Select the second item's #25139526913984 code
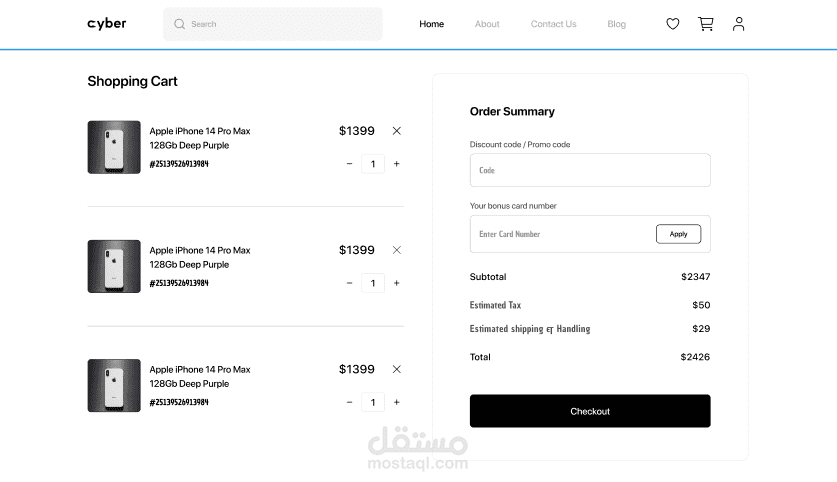The image size is (837, 482). pos(179,283)
